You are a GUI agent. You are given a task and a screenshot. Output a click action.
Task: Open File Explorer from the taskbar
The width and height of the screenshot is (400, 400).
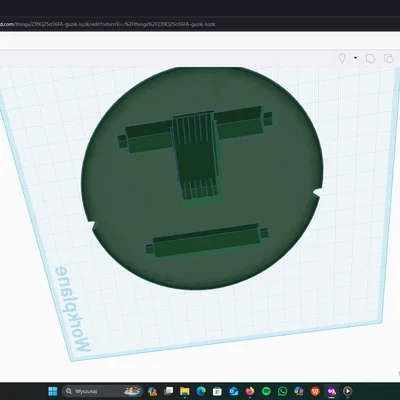click(185, 391)
